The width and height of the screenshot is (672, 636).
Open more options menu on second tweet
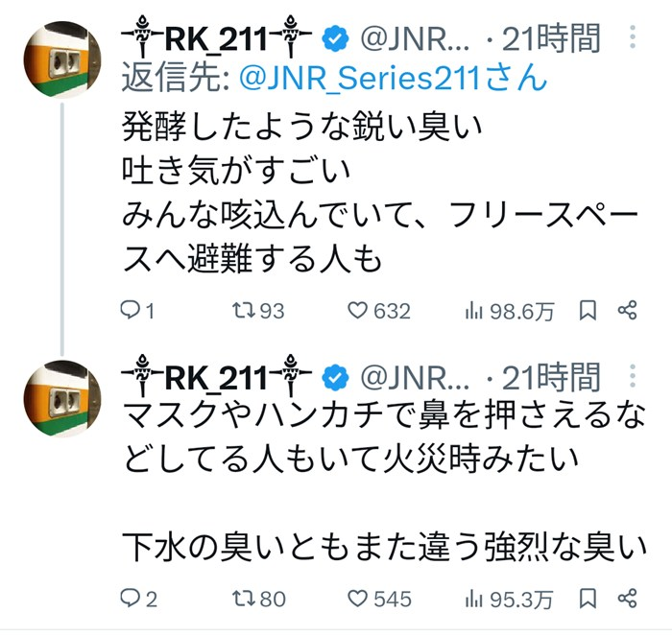[632, 375]
